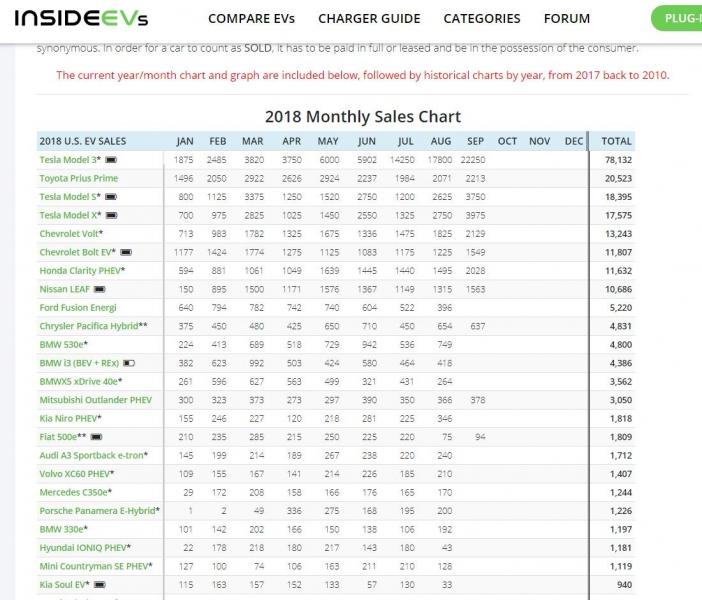Expand the Categories navigation menu

tap(482, 19)
